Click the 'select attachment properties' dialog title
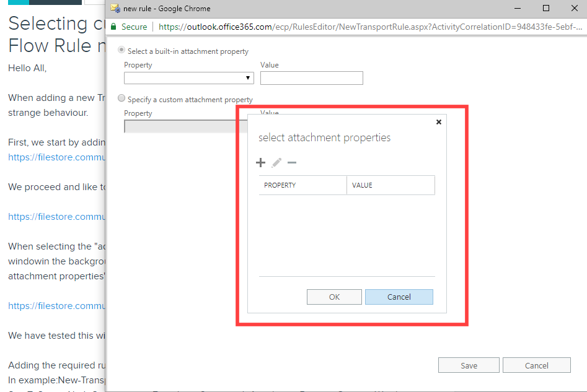This screenshot has height=392, width=587. (324, 137)
